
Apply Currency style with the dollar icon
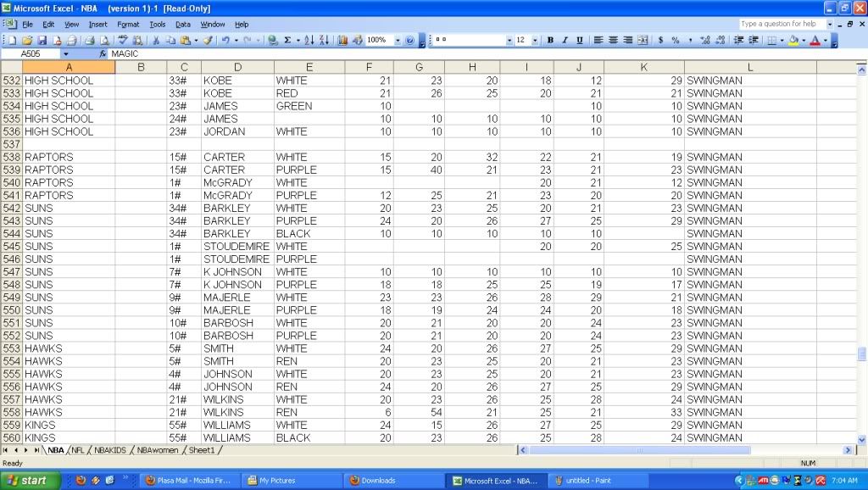click(x=660, y=41)
